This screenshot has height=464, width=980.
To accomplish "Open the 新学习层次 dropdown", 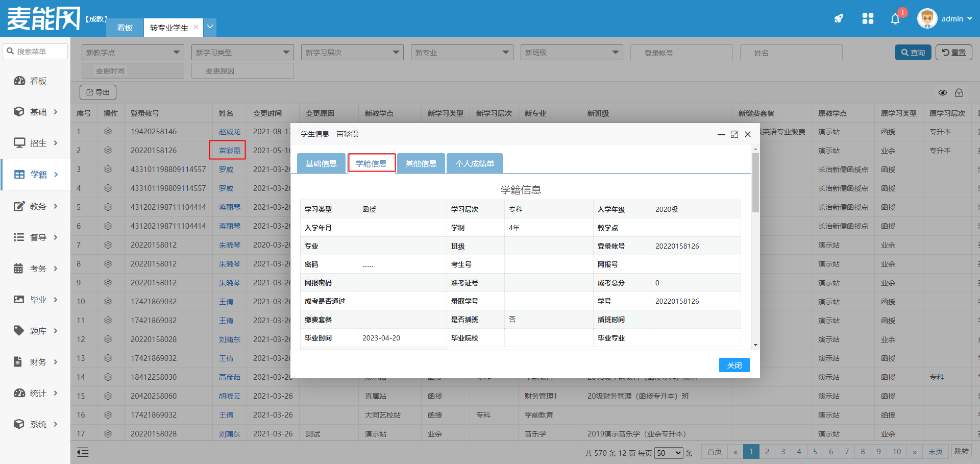I will point(352,53).
